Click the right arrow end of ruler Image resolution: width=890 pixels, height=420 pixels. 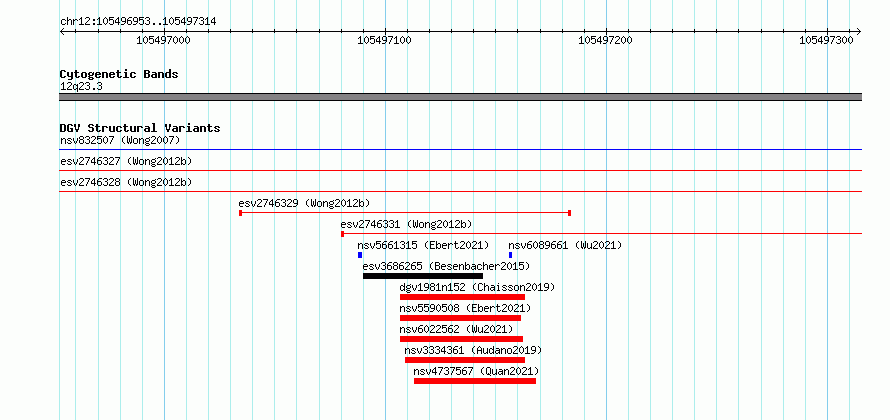[x=859, y=32]
